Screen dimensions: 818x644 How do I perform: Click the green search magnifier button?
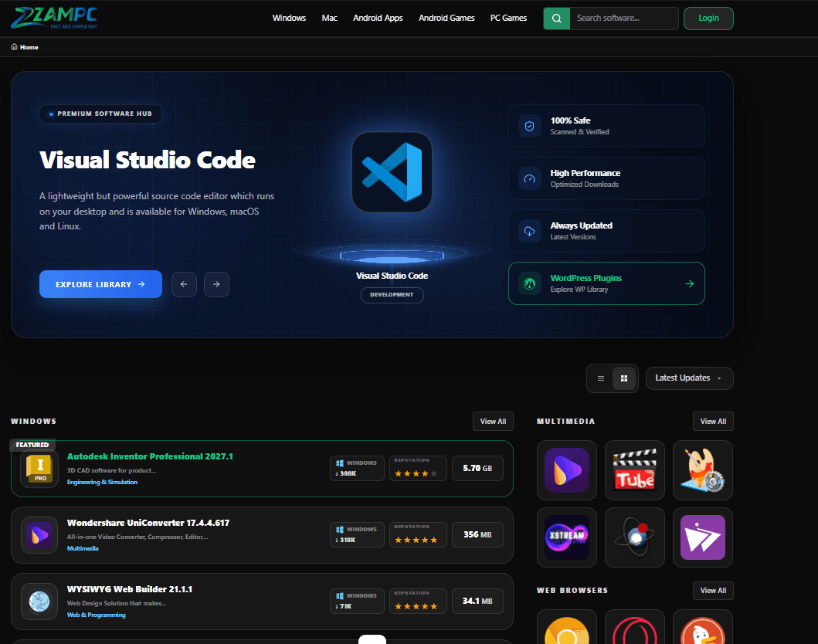tap(557, 19)
